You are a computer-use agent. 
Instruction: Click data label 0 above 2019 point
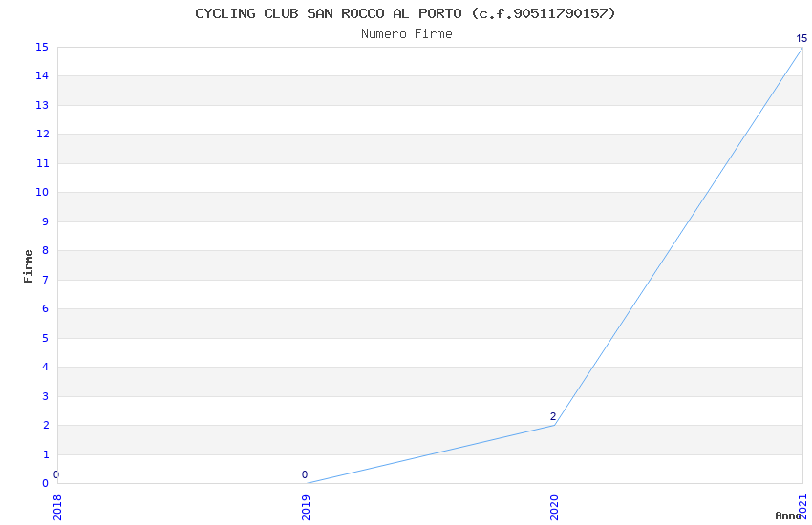(305, 474)
